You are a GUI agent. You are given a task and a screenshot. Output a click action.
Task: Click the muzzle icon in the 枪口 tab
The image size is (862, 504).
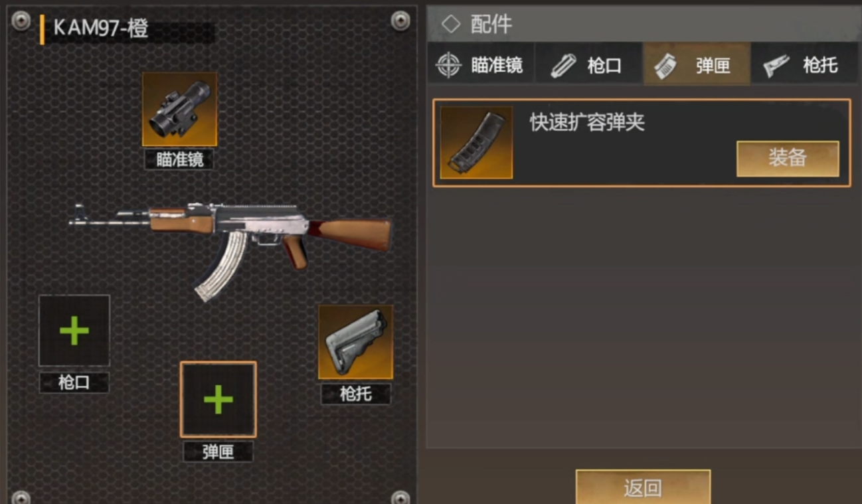coord(563,65)
